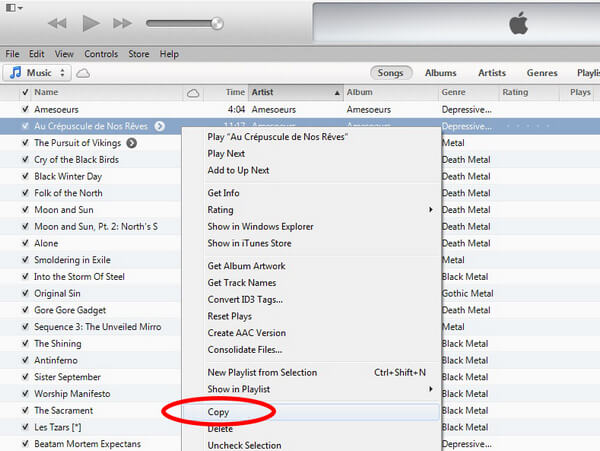Sort by the Name column header
Screen dimensions: 600x451
[x=107, y=92]
